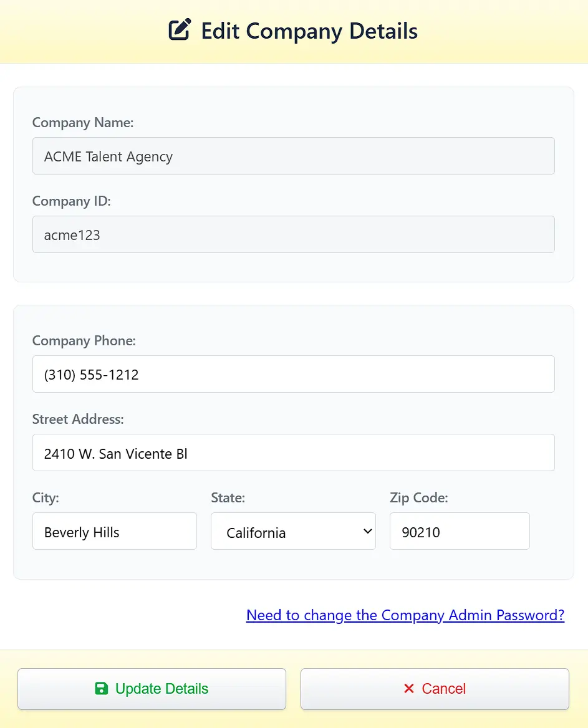Click the Zip Code field showing 90210
The width and height of the screenshot is (588, 728).
click(460, 531)
